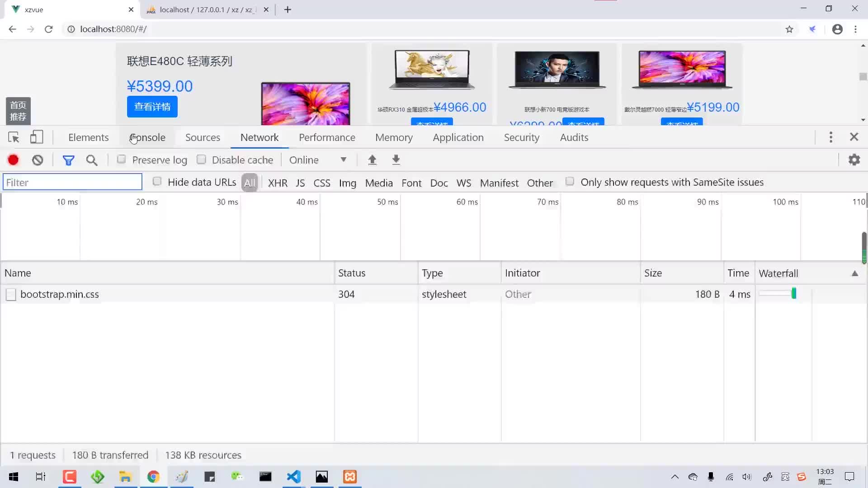Switch to the Application tab
The height and width of the screenshot is (488, 868).
click(x=458, y=137)
